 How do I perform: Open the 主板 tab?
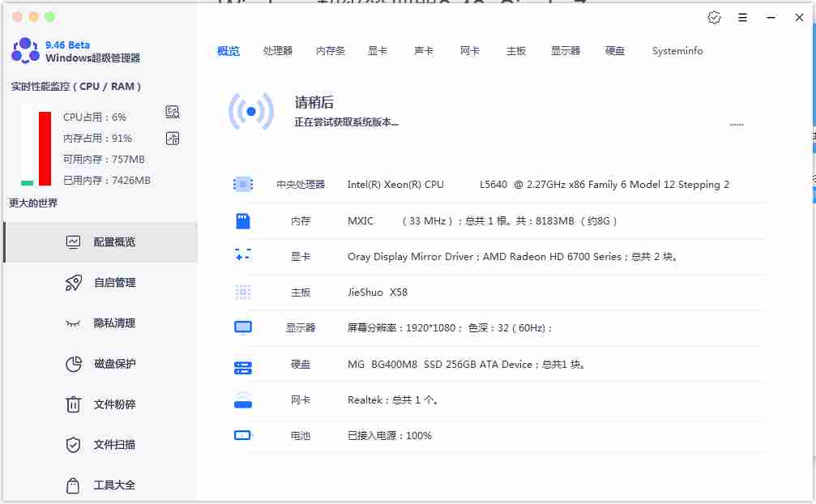pos(515,51)
